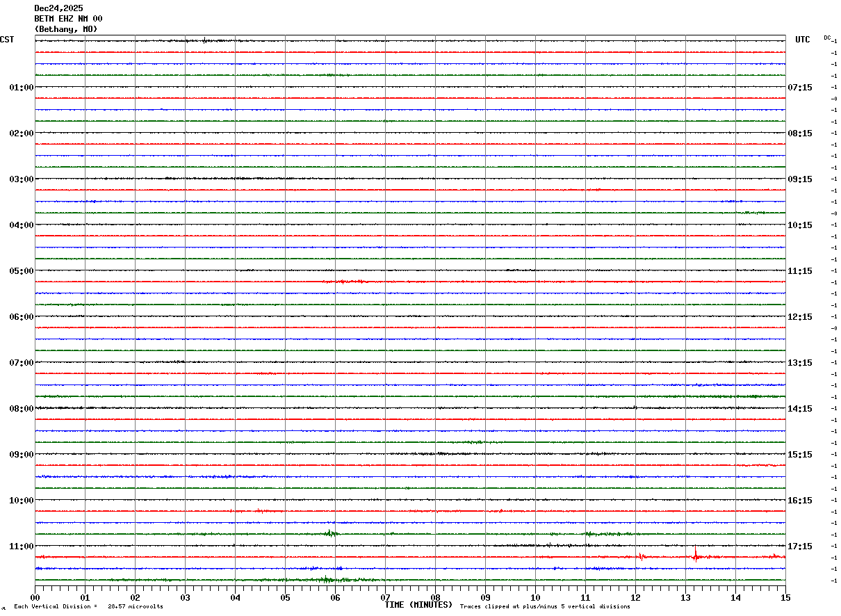Select the 02:00 CST time label
This screenshot has width=841, height=616.
coord(21,133)
